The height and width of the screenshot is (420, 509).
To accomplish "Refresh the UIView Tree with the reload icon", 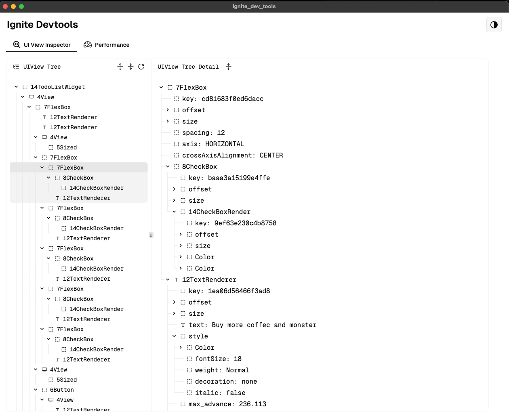I will point(141,67).
